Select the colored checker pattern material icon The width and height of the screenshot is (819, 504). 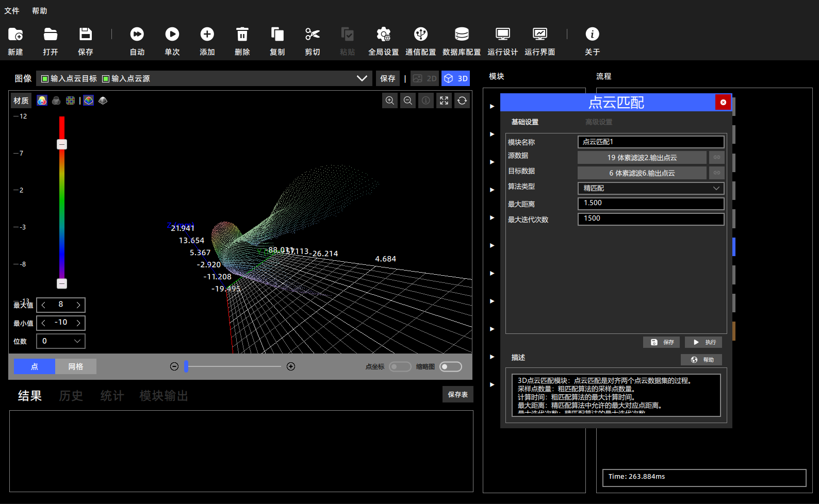tap(70, 100)
